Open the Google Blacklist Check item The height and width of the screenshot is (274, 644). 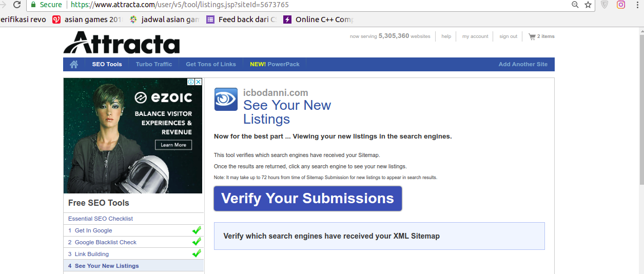point(106,242)
